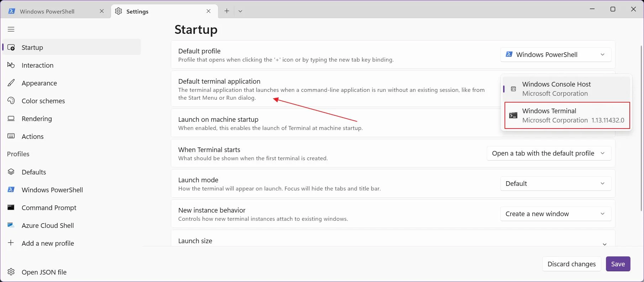Click the PowerShell icon on the first tab
644x282 pixels.
pyautogui.click(x=12, y=11)
